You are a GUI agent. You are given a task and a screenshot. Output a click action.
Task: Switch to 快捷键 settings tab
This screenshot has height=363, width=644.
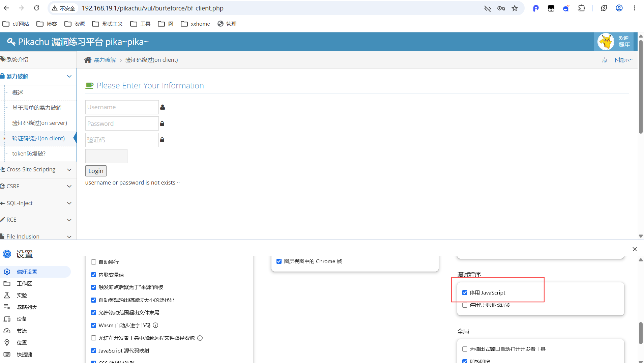point(35,354)
